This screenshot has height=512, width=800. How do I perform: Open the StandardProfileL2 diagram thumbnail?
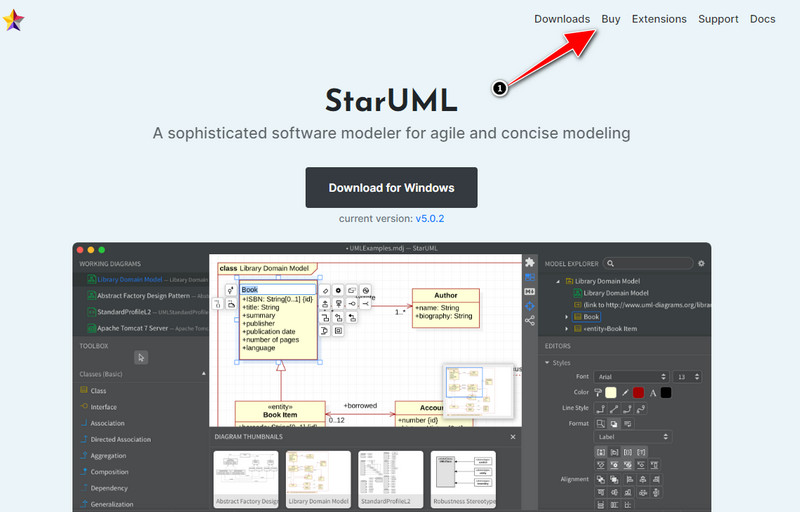391,479
